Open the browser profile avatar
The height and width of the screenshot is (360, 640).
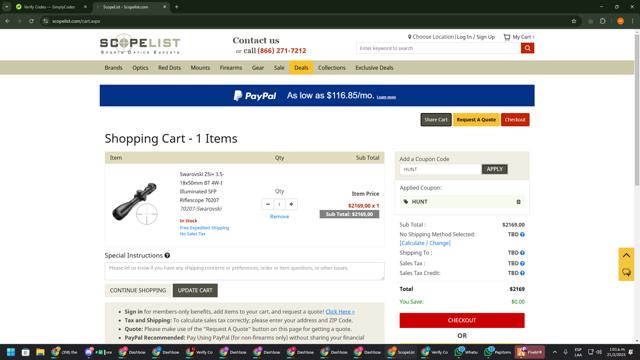(x=620, y=21)
